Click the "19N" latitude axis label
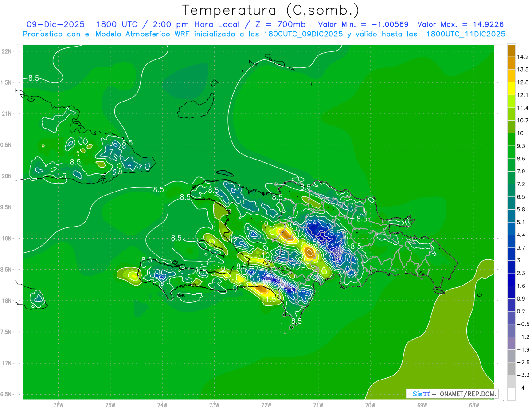The image size is (532, 411). tap(7, 239)
